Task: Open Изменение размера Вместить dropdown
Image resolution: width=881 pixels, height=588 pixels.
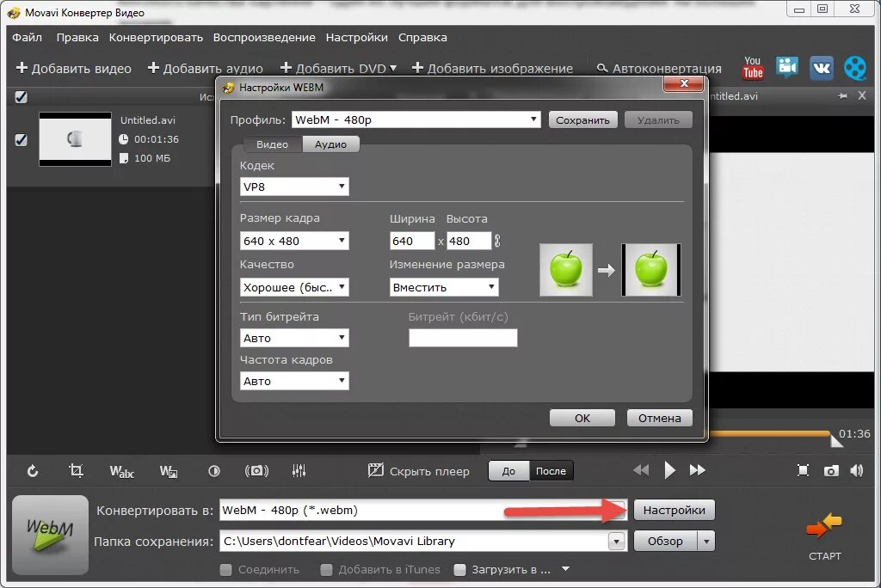Action: coord(444,287)
